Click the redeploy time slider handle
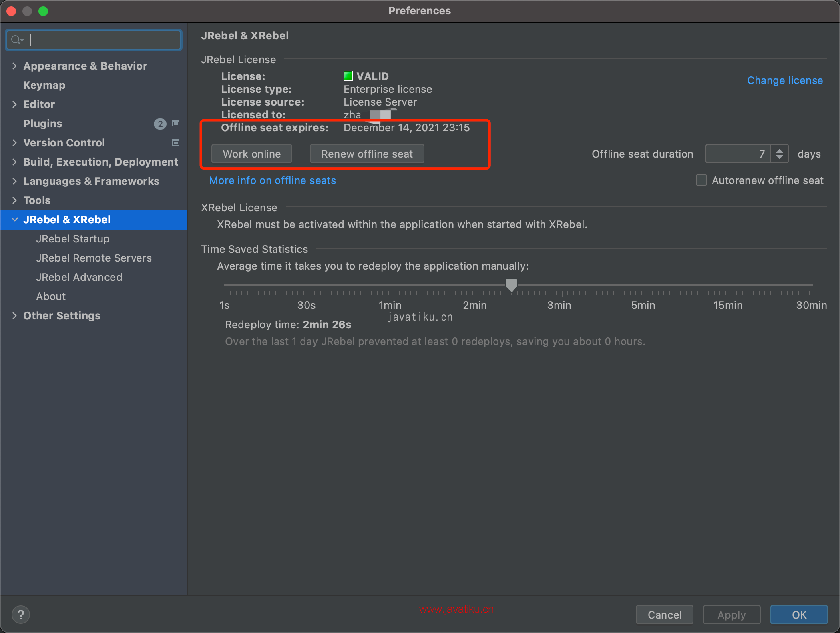The height and width of the screenshot is (633, 840). (x=511, y=285)
